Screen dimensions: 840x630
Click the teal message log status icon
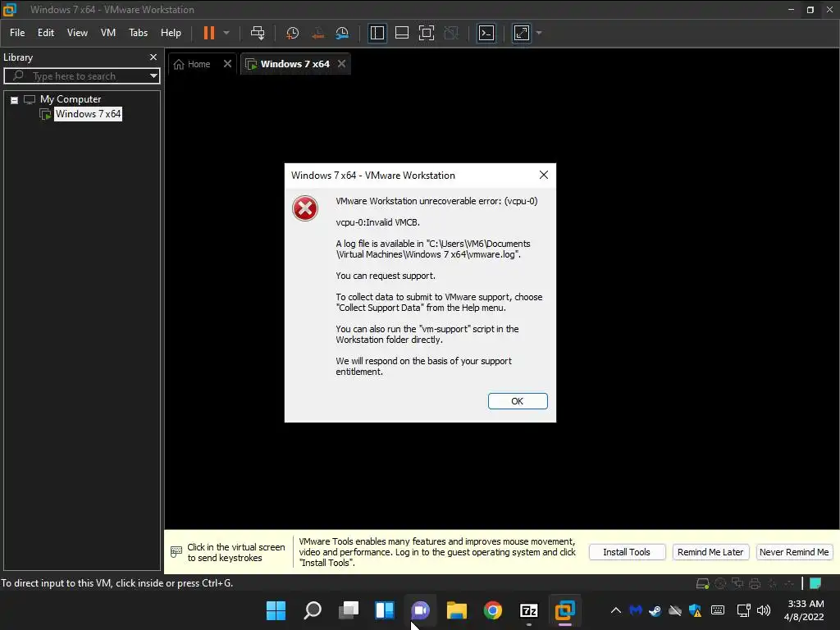(x=816, y=583)
